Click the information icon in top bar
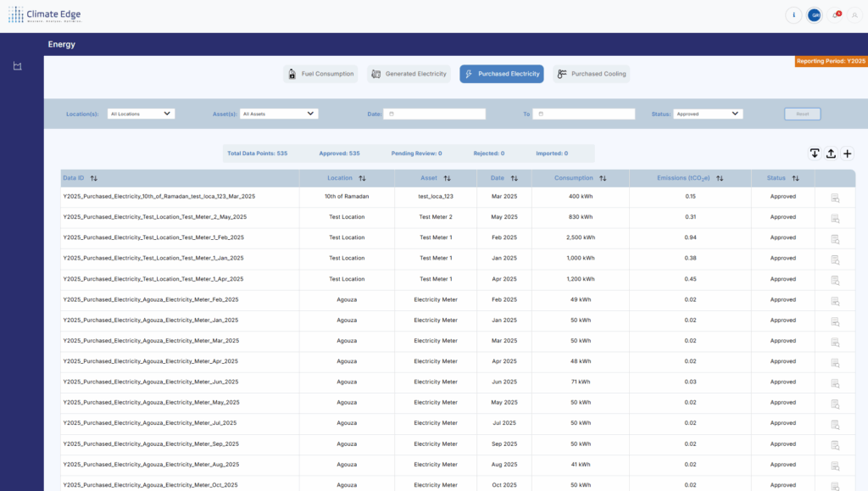868x491 pixels. 793,15
